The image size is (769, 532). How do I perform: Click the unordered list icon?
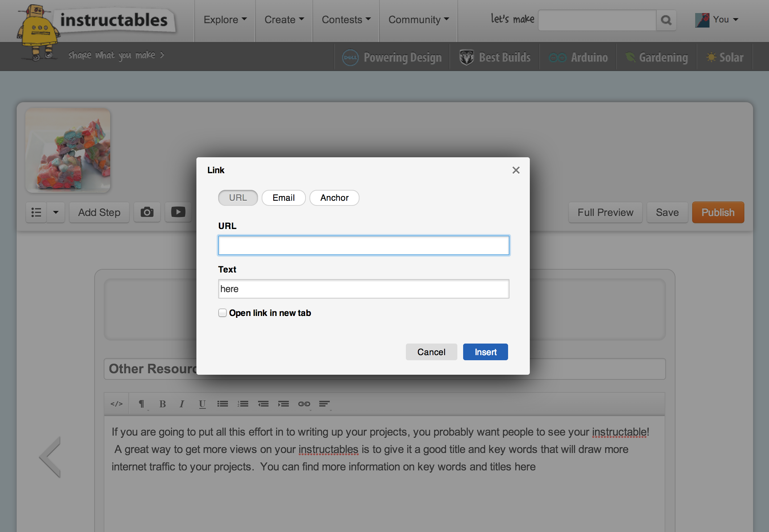click(224, 403)
